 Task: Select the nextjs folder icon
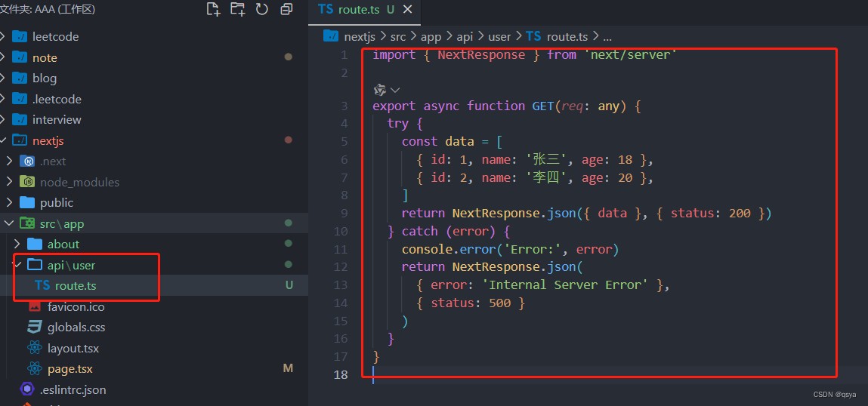click(20, 140)
